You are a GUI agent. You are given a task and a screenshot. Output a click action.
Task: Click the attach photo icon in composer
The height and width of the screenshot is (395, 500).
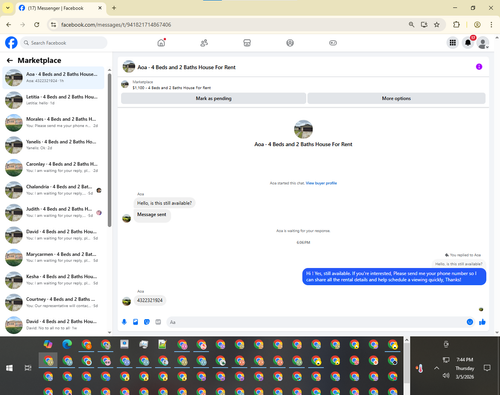coord(136,322)
